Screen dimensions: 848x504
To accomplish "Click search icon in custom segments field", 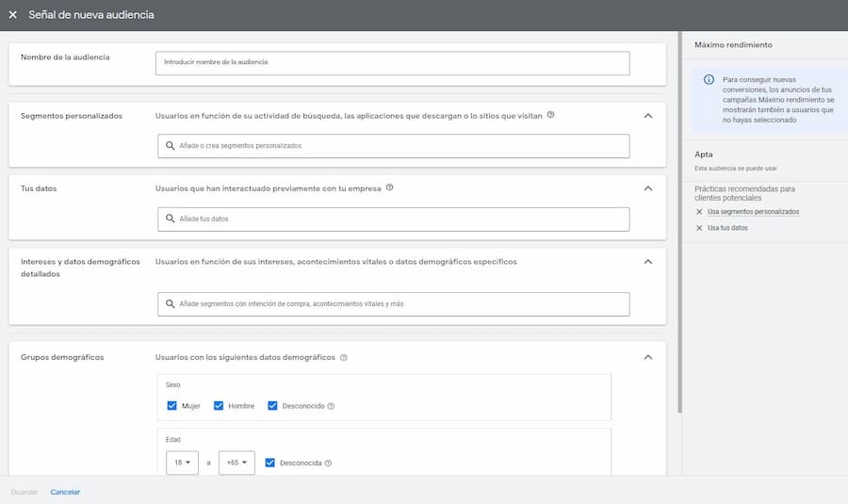I will [170, 146].
